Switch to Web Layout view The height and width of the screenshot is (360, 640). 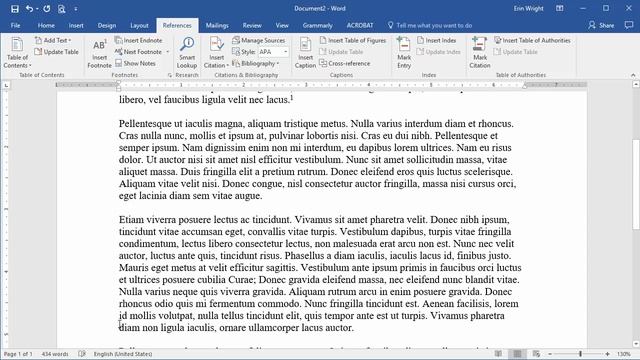pyautogui.click(x=536, y=354)
